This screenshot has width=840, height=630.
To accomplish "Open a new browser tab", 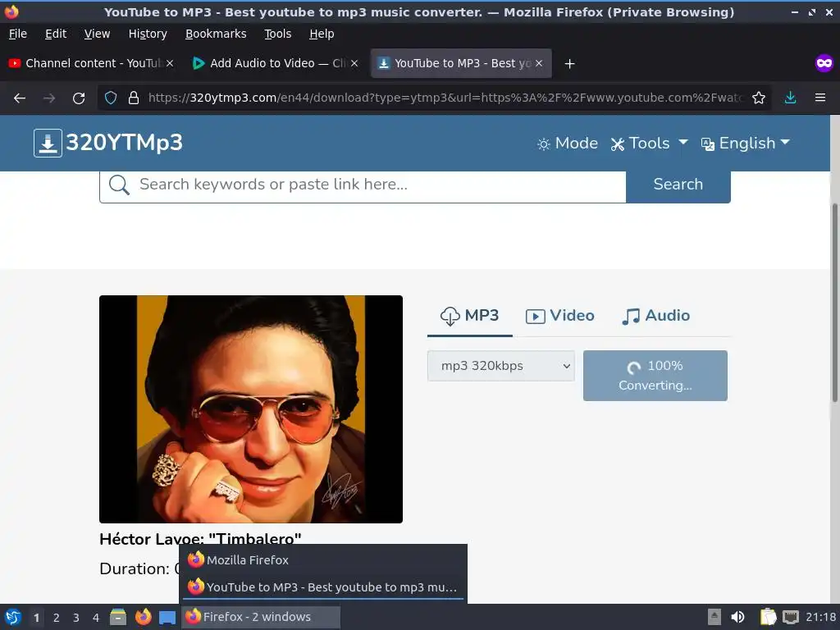I will point(569,64).
